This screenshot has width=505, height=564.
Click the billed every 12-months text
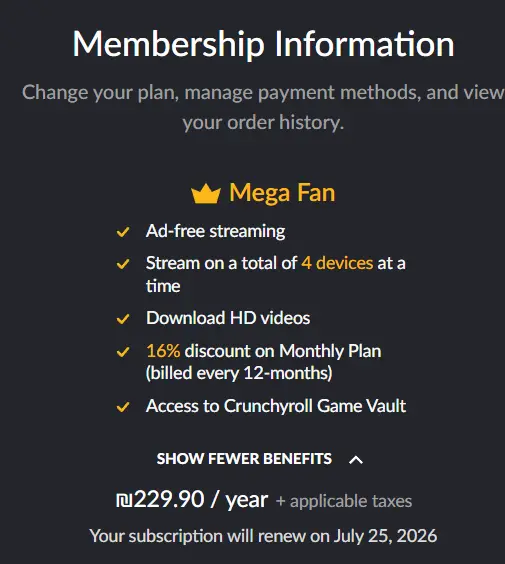click(239, 373)
